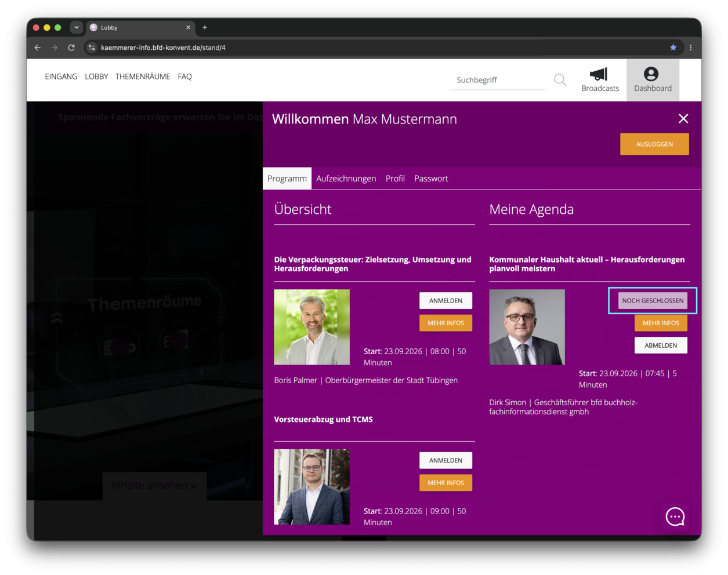Open the EINGANG menu item

(61, 77)
